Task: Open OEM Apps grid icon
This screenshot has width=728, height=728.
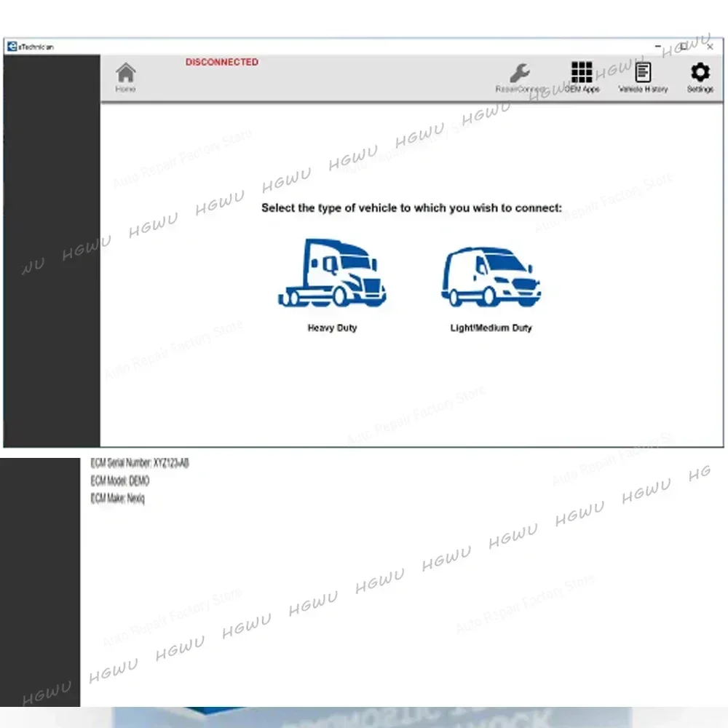Action: pyautogui.click(x=582, y=71)
